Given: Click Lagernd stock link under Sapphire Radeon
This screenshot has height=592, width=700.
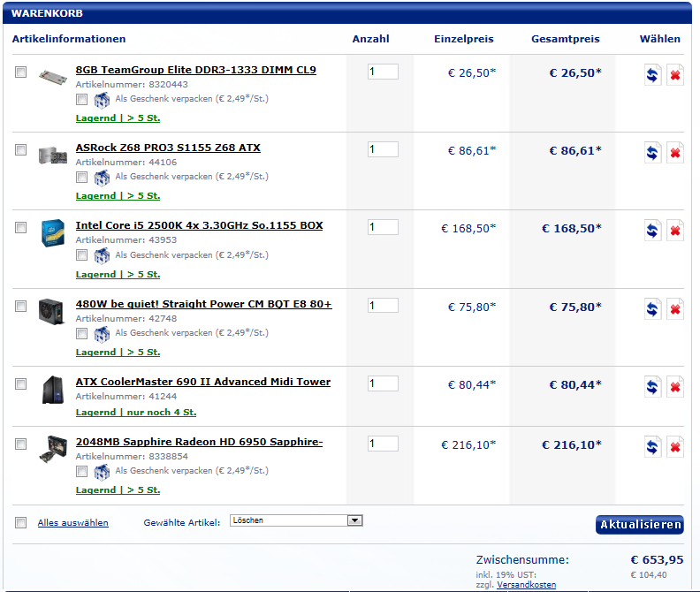Looking at the screenshot, I should [118, 490].
